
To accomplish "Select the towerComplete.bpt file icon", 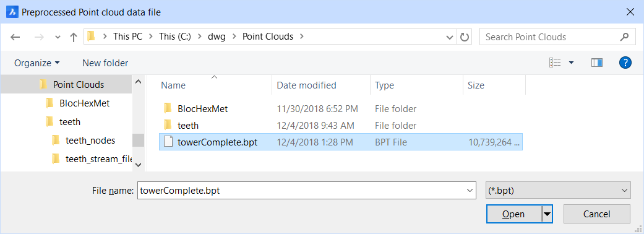I will tap(168, 142).
